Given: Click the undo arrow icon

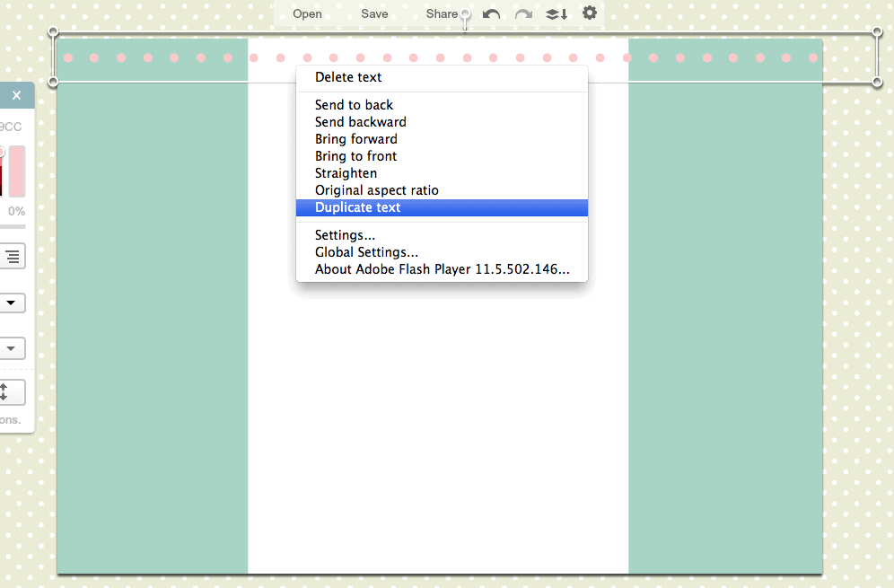Looking at the screenshot, I should 492,13.
